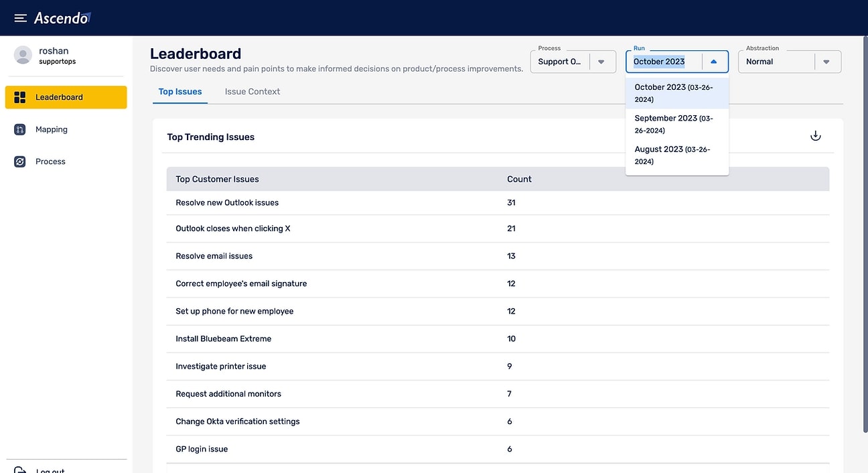Open the Abstraction dropdown
Screen dimensions: 868x473
click(x=826, y=62)
